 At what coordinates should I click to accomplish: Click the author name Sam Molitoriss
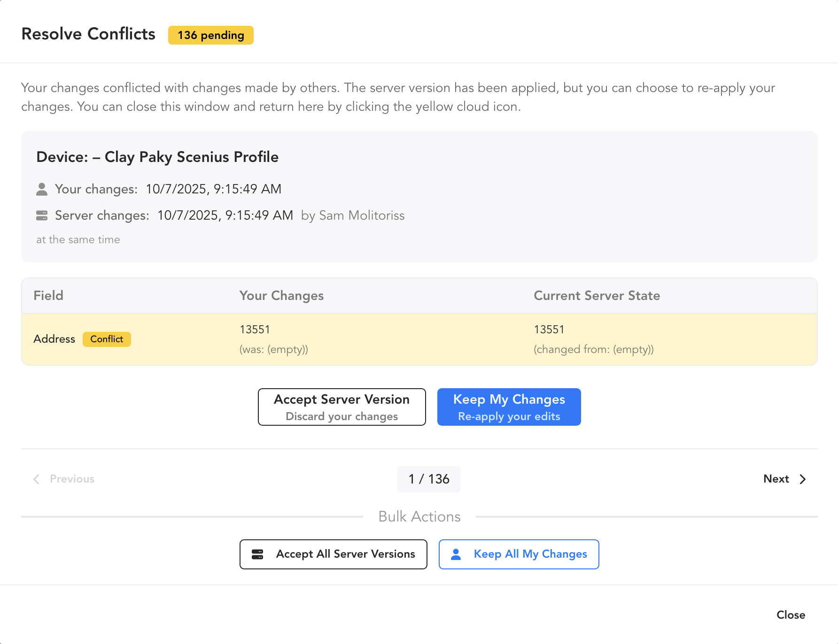click(362, 215)
